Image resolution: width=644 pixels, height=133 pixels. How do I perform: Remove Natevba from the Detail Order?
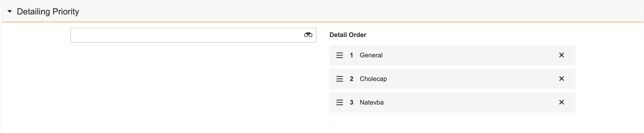click(562, 102)
